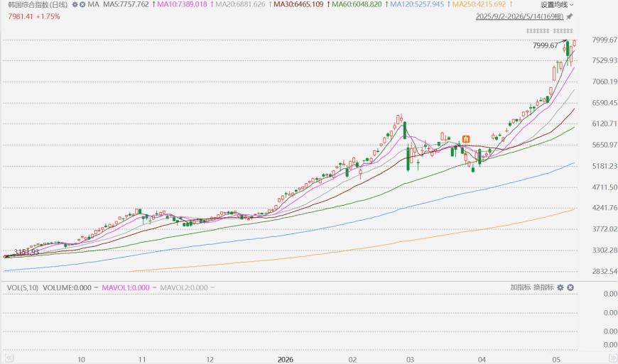Open date range 2025/9/2-2026/5/14 link
The height and width of the screenshot is (364, 618).
[519, 16]
